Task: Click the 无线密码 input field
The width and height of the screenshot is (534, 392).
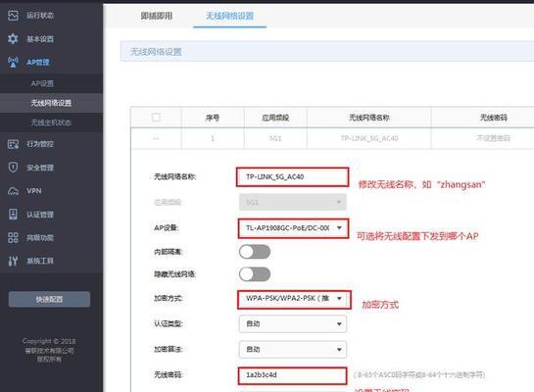Action: 293,375
